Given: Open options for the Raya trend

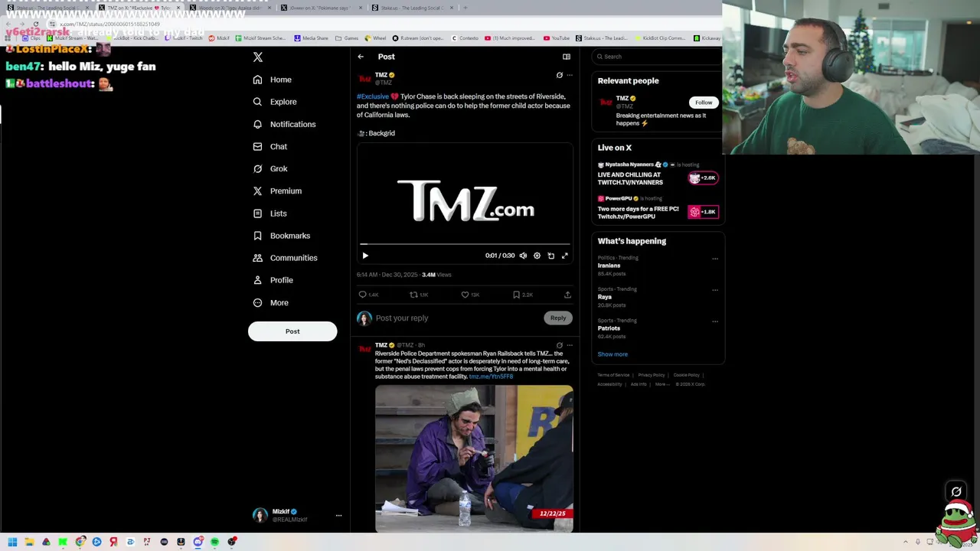Looking at the screenshot, I should click(715, 290).
